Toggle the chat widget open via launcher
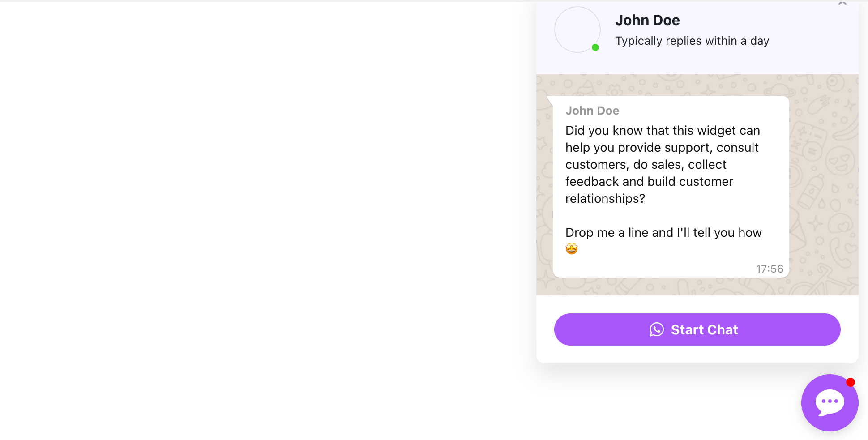The height and width of the screenshot is (440, 868). [830, 402]
